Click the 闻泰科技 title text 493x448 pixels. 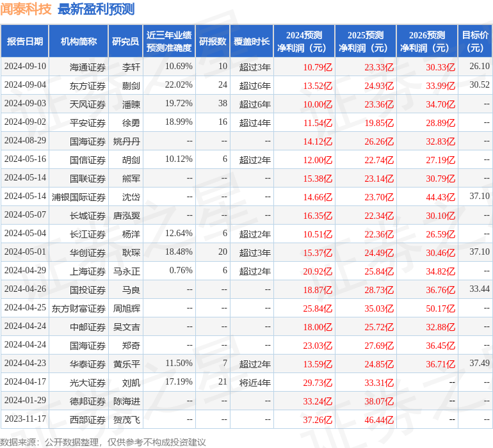[26, 9]
